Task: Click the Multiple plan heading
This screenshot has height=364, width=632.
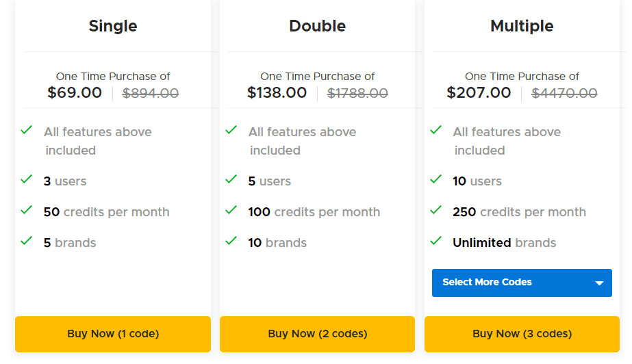Action: [x=522, y=26]
